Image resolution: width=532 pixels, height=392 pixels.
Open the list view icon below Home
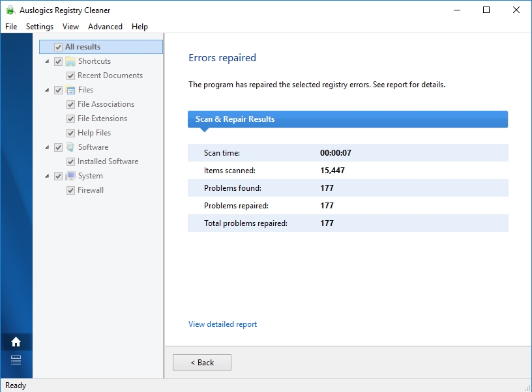tap(16, 360)
